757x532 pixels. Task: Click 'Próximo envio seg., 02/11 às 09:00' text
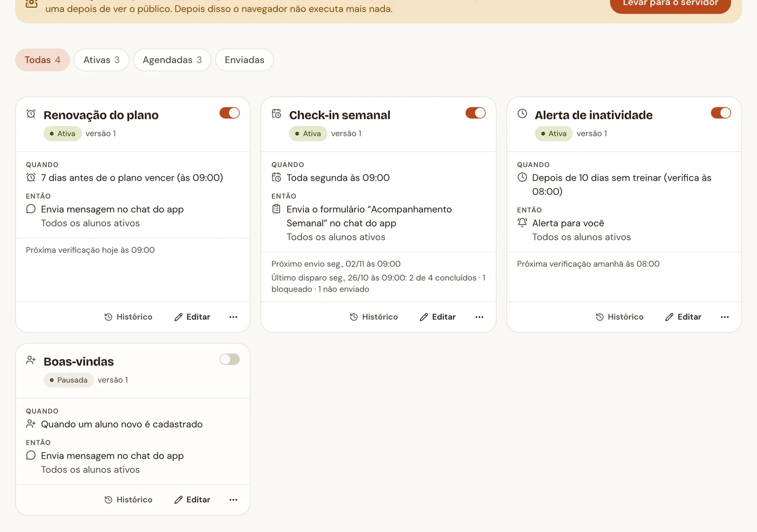point(336,264)
